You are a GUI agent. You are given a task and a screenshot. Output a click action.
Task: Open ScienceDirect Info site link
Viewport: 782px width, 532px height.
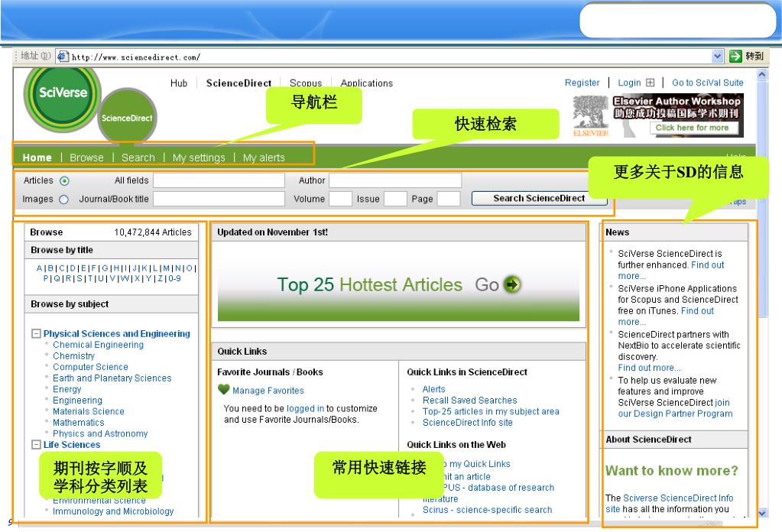[467, 422]
